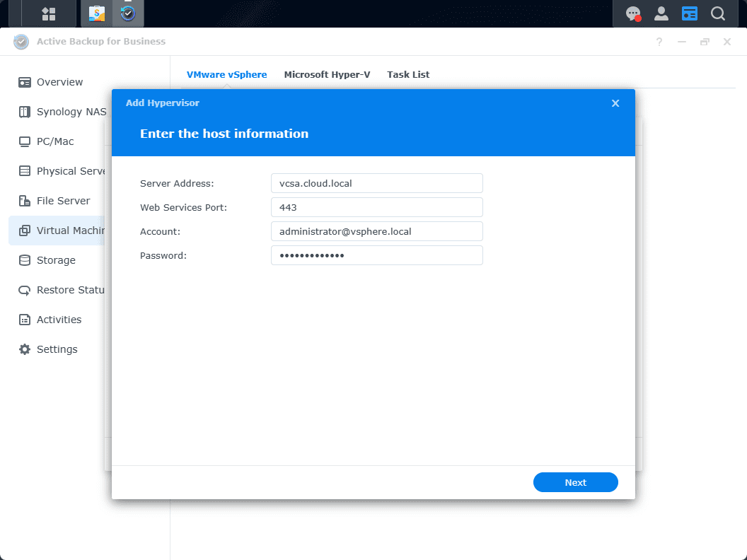Go to the Settings section
This screenshot has width=747, height=560.
click(56, 349)
